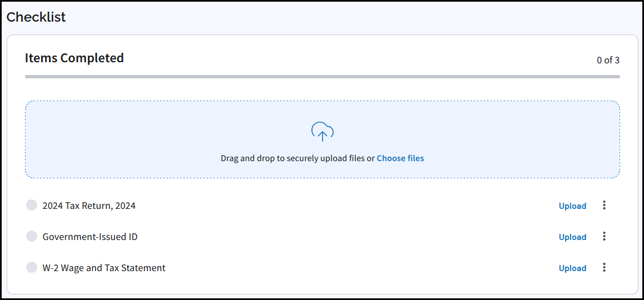Select the '2024 Tax Return, 2024' item text

pos(89,206)
